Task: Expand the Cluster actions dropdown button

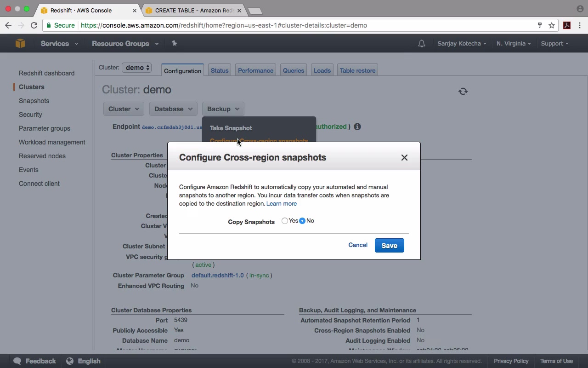Action: [124, 109]
